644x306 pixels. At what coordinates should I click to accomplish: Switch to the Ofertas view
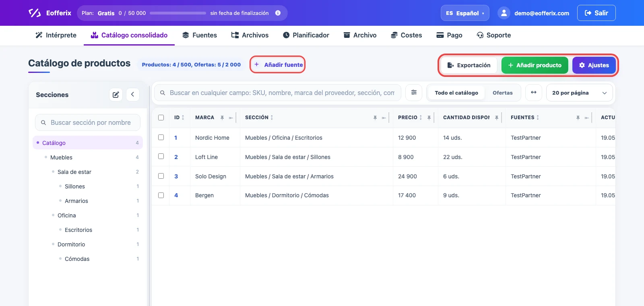pos(503,93)
